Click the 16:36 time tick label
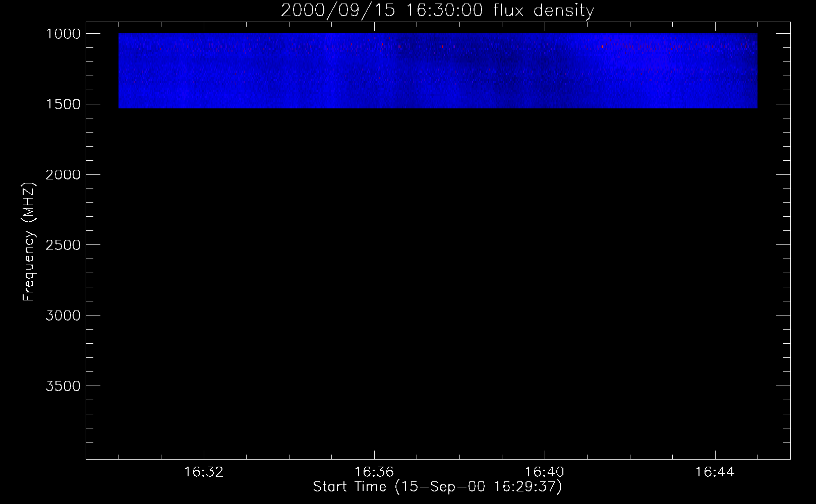The image size is (816, 504). pyautogui.click(x=374, y=472)
